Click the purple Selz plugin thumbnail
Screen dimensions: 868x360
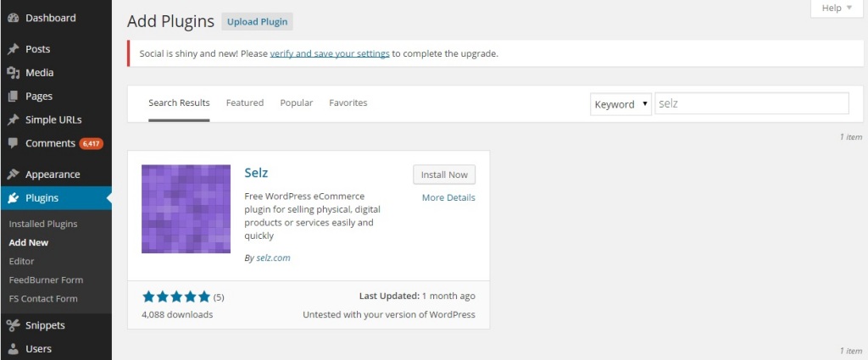tap(186, 209)
